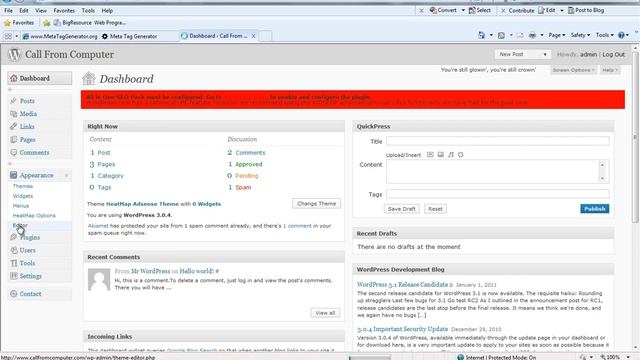This screenshot has width=640, height=360.
Task: Click QuickPress add video icon
Action: click(x=440, y=155)
